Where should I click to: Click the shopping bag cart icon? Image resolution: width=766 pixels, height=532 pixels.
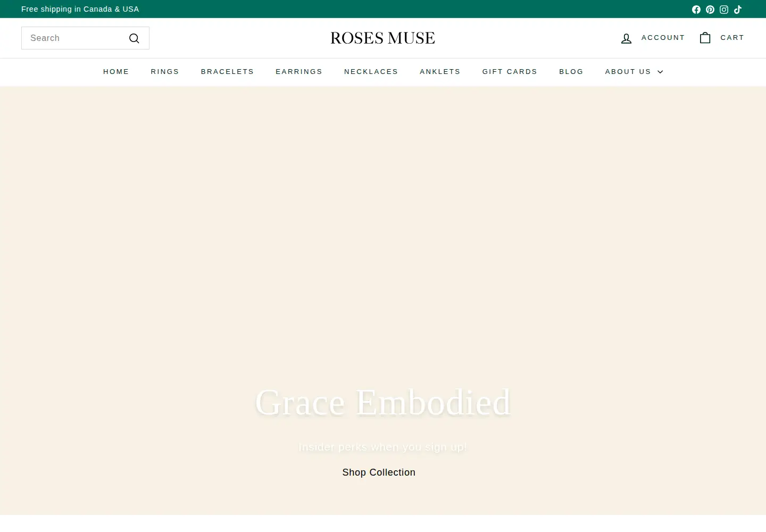(x=705, y=38)
